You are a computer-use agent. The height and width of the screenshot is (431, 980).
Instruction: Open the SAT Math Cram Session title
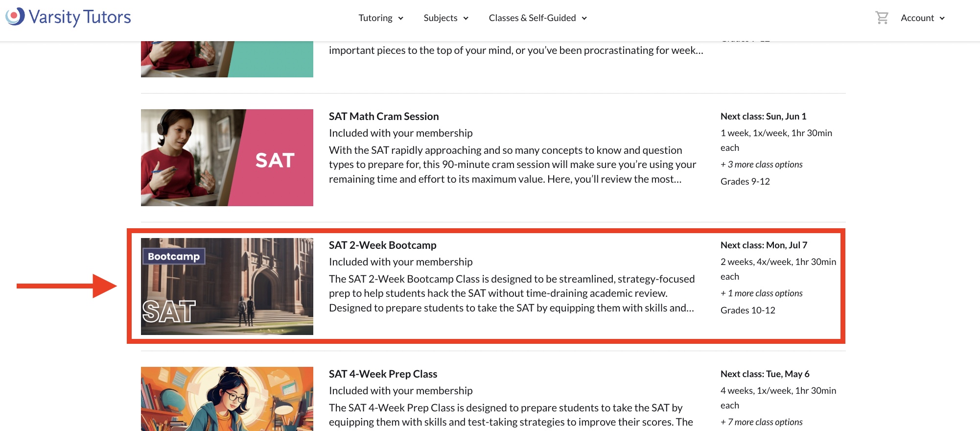[384, 117]
